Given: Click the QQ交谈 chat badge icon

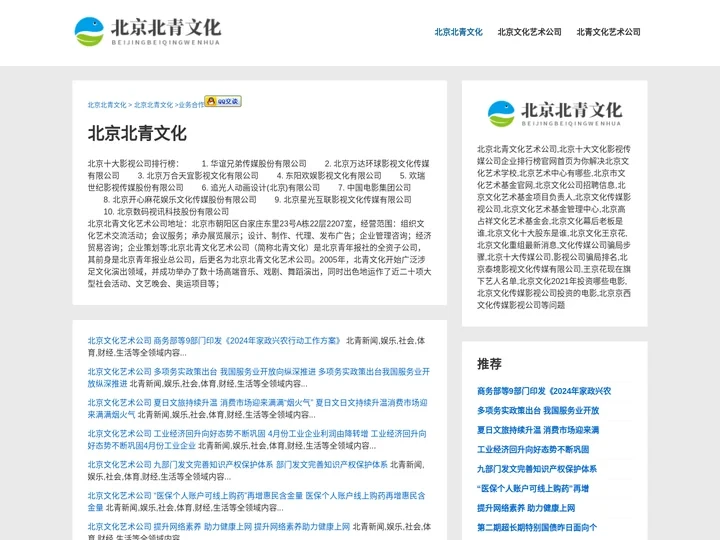Looking at the screenshot, I should (223, 101).
